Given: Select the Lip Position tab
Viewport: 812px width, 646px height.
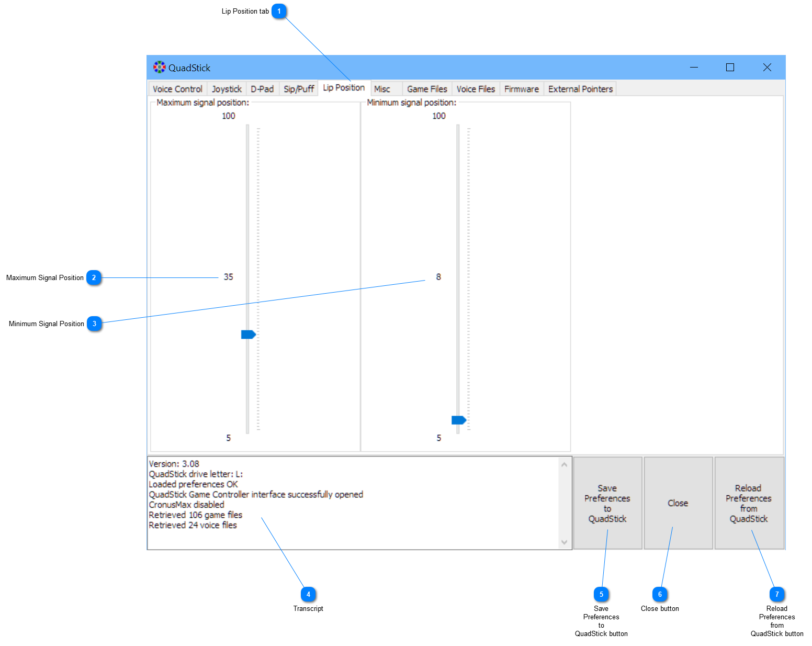Looking at the screenshot, I should (344, 87).
